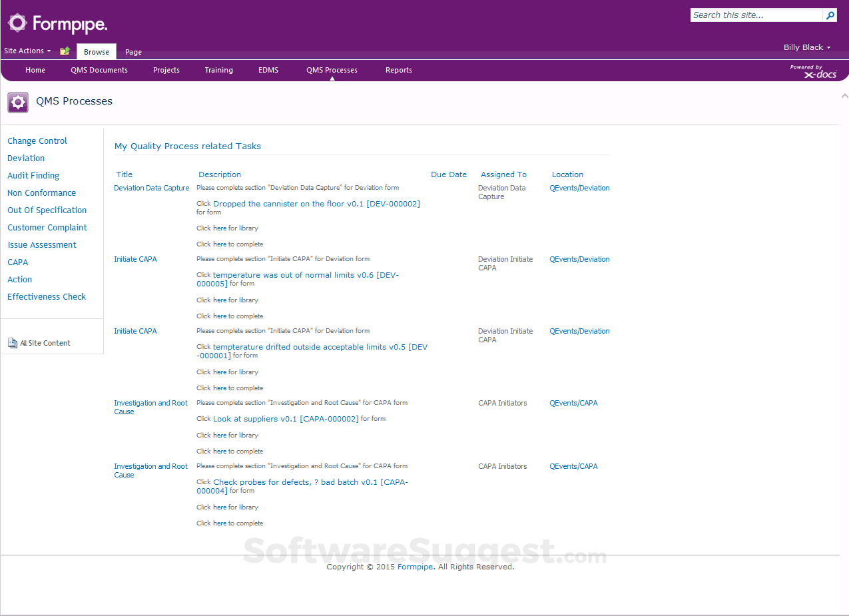Click the Navigate Up folder icon
The width and height of the screenshot is (849, 616).
coord(64,51)
